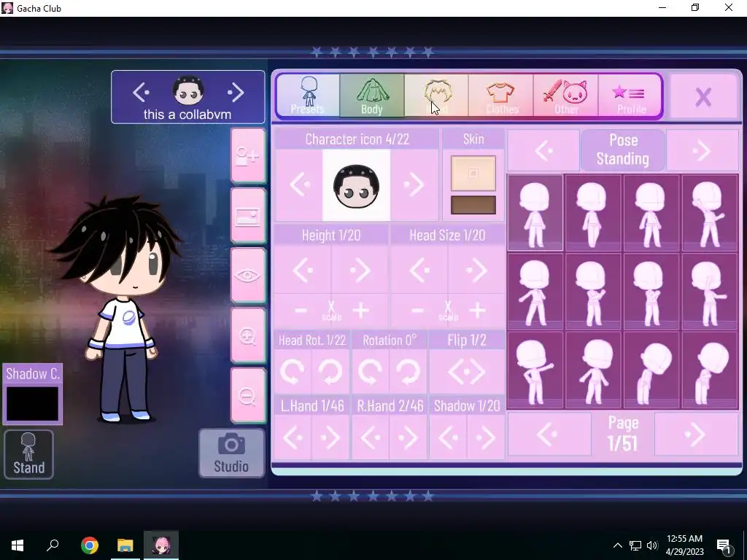Image resolution: width=747 pixels, height=560 pixels.
Task: Go to previous character slot
Action: pos(141,92)
